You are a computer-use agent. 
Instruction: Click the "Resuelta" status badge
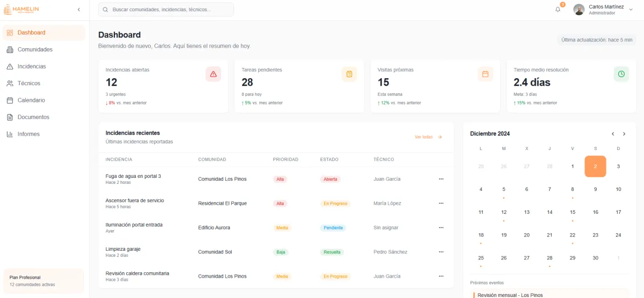332,252
